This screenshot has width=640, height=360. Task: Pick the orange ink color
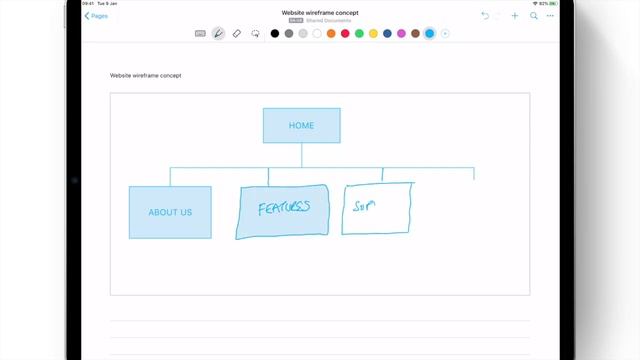coord(331,33)
